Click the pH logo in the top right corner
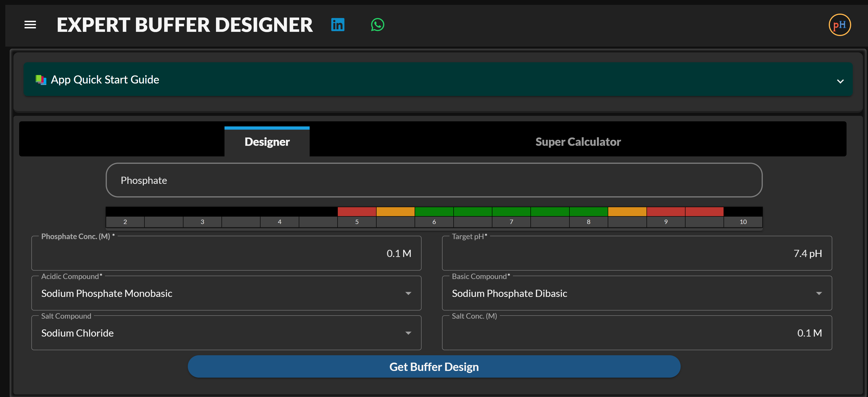 click(x=840, y=25)
